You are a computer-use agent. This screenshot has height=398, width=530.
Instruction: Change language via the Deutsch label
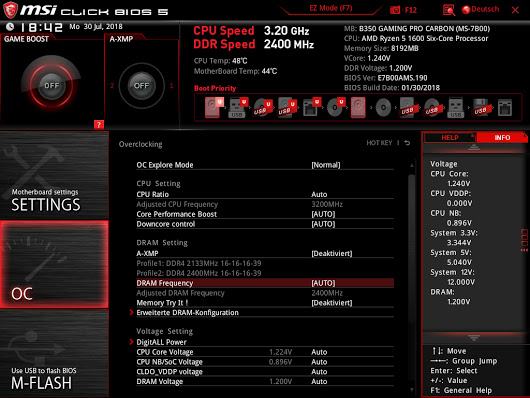click(x=485, y=9)
